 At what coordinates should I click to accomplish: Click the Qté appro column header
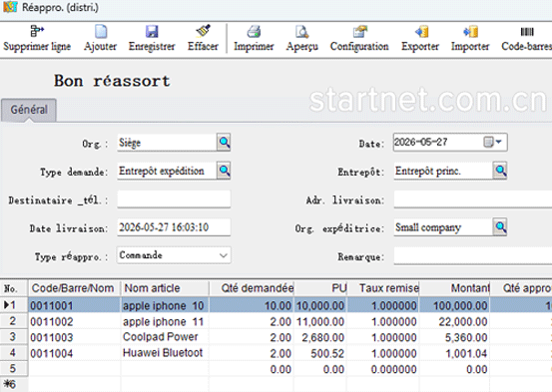521,288
